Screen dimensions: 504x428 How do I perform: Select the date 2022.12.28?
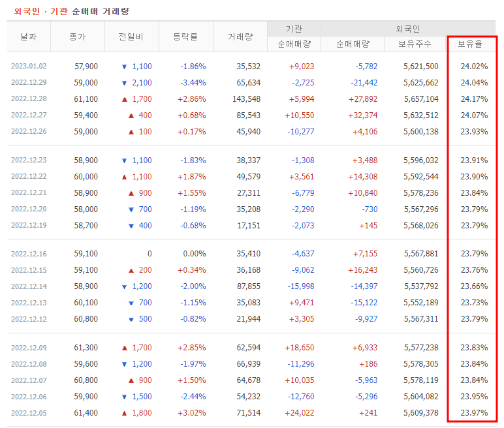tap(29, 99)
